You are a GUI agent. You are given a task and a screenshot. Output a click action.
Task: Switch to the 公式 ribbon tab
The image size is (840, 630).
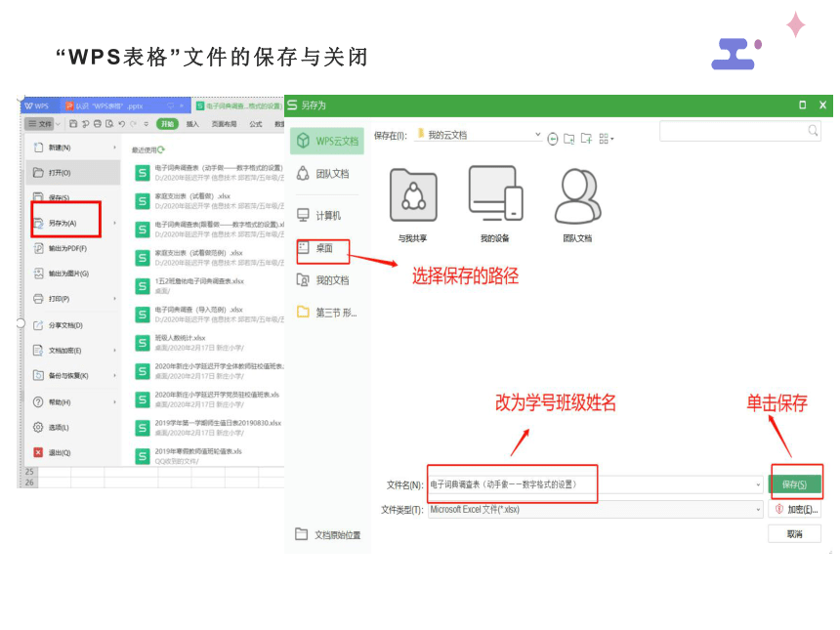(x=256, y=124)
